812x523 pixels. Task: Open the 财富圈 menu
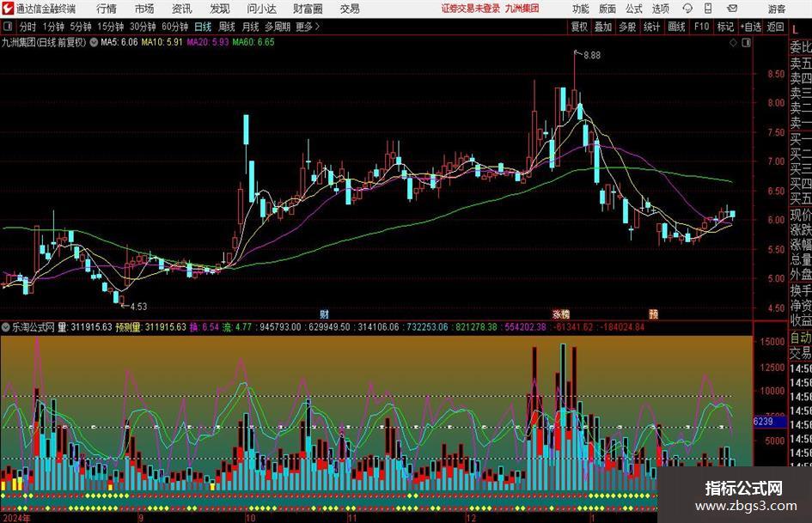(308, 9)
